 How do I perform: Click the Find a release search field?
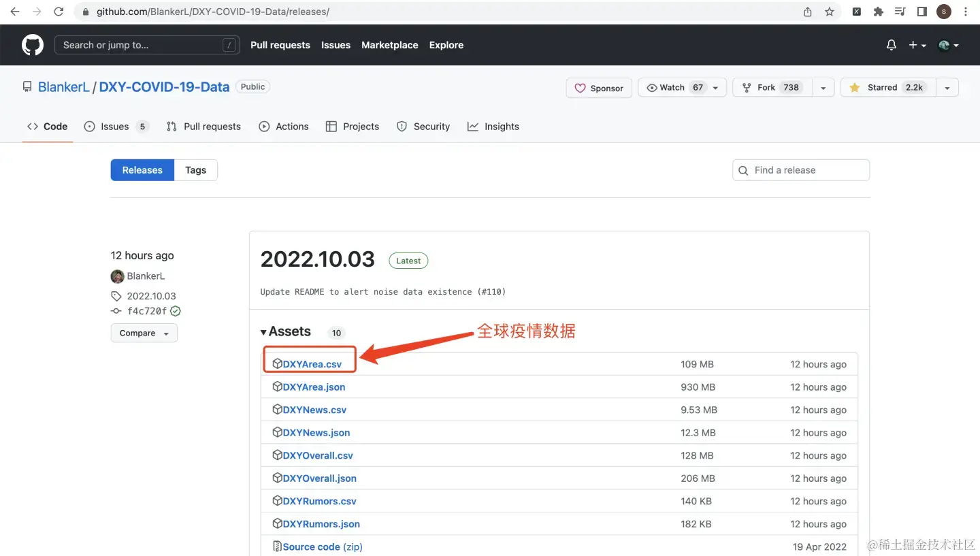point(800,169)
